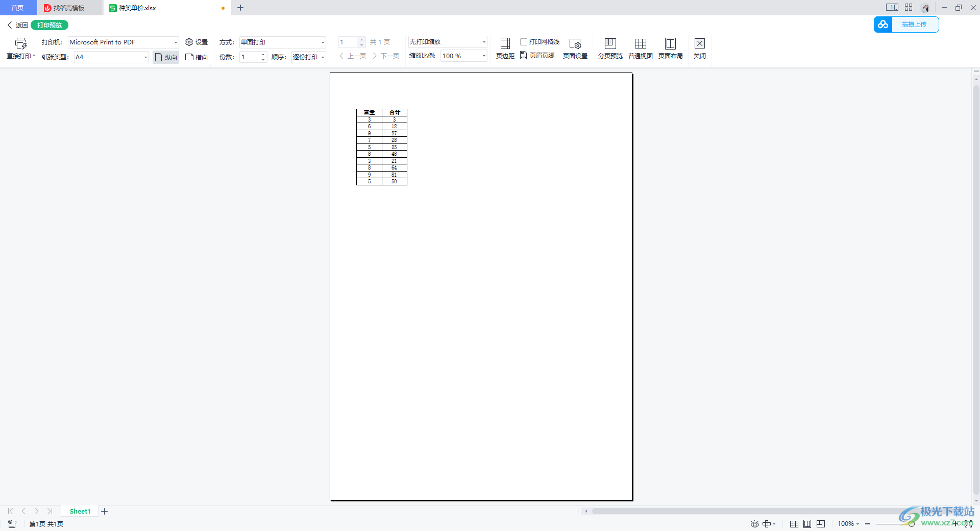980x531 pixels.
Task: Expand the 打印机 printer dropdown
Action: pyautogui.click(x=176, y=42)
